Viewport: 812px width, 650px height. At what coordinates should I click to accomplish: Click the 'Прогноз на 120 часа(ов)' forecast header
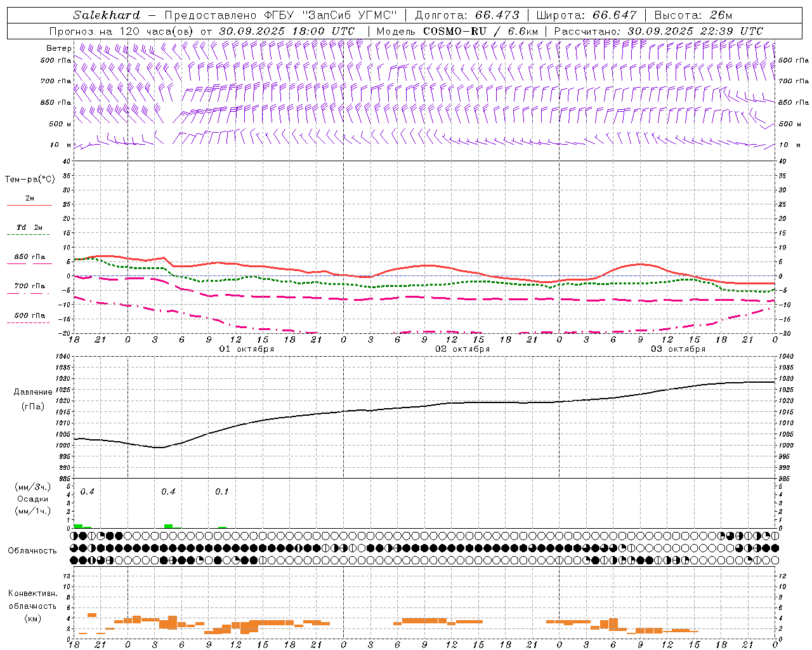(122, 31)
